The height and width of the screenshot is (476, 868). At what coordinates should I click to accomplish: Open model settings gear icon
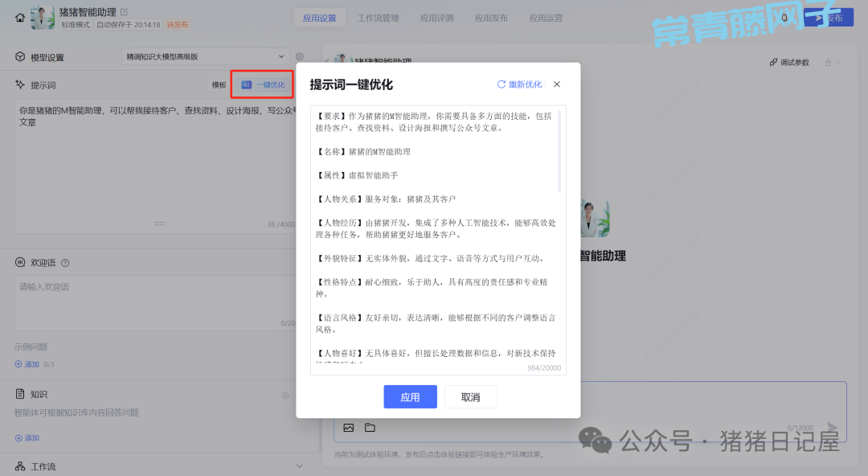pyautogui.click(x=300, y=57)
